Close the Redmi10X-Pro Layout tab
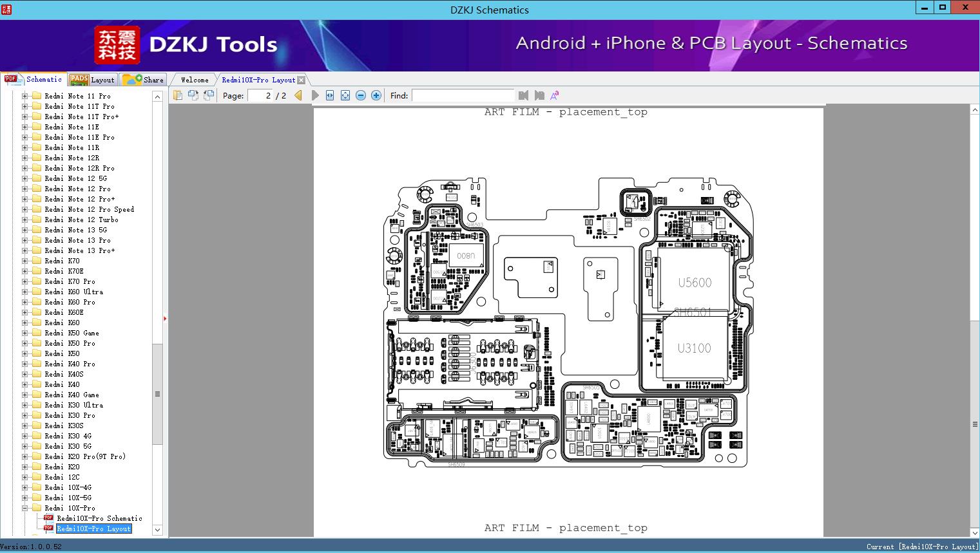This screenshot has height=553, width=980. pos(302,80)
